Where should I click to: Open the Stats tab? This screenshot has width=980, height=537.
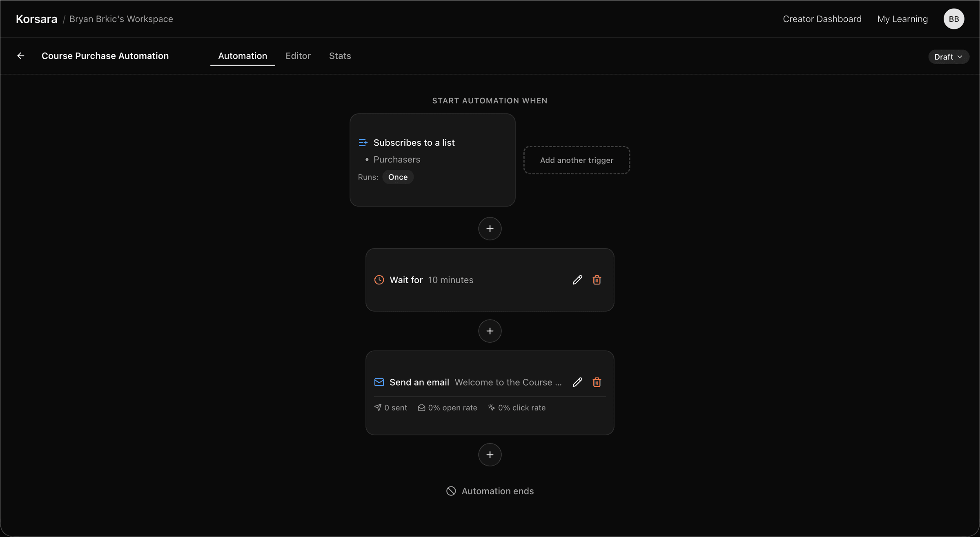pos(340,56)
